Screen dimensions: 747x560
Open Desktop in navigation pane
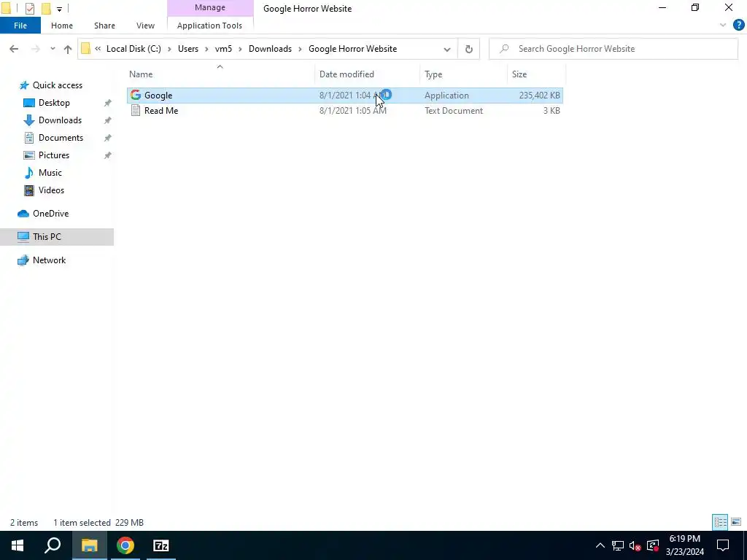pyautogui.click(x=54, y=103)
